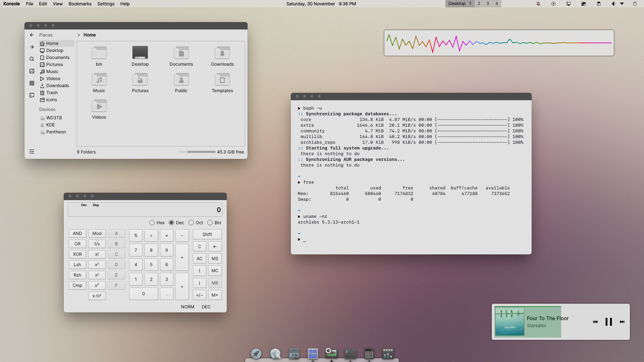Select the Hex radio button
Viewport: 644px width, 362px height.
pos(152,223)
